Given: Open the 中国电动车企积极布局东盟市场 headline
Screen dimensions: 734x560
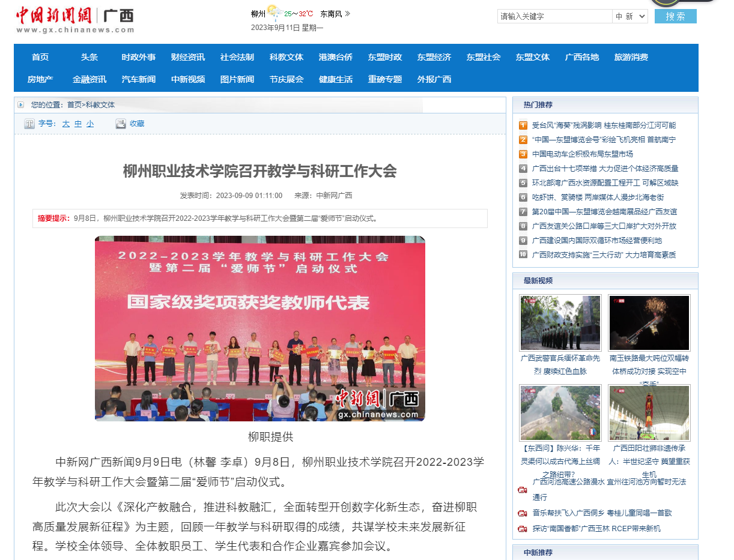Looking at the screenshot, I should pyautogui.click(x=582, y=154).
